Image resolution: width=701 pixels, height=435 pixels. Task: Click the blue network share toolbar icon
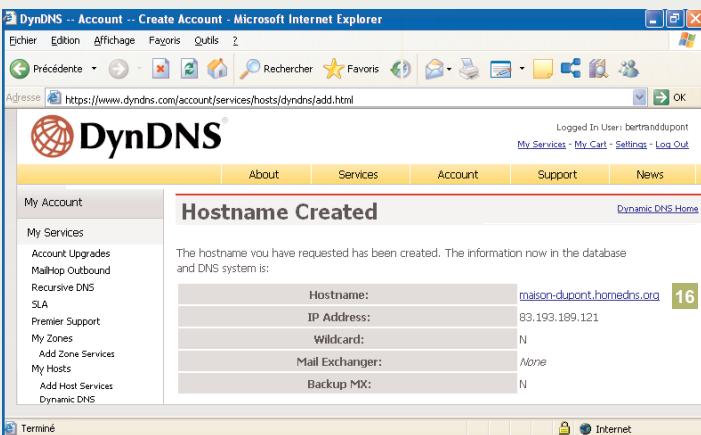(x=571, y=68)
